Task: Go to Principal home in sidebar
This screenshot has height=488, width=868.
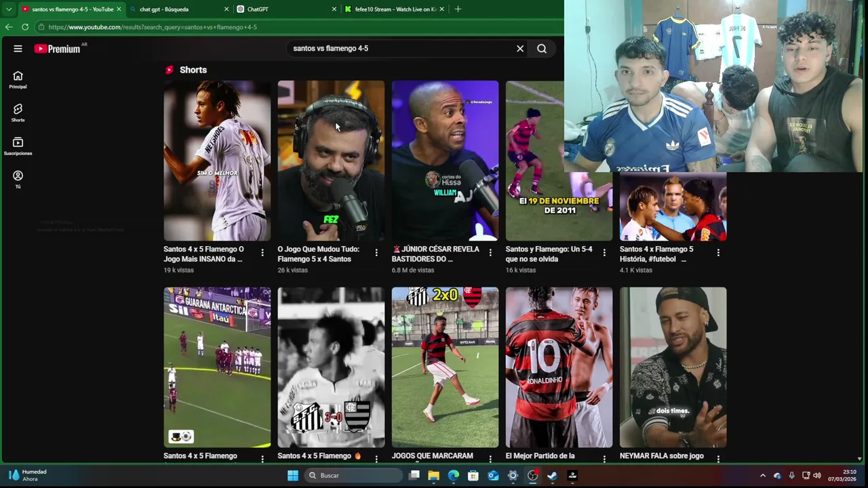Action: coord(18,80)
